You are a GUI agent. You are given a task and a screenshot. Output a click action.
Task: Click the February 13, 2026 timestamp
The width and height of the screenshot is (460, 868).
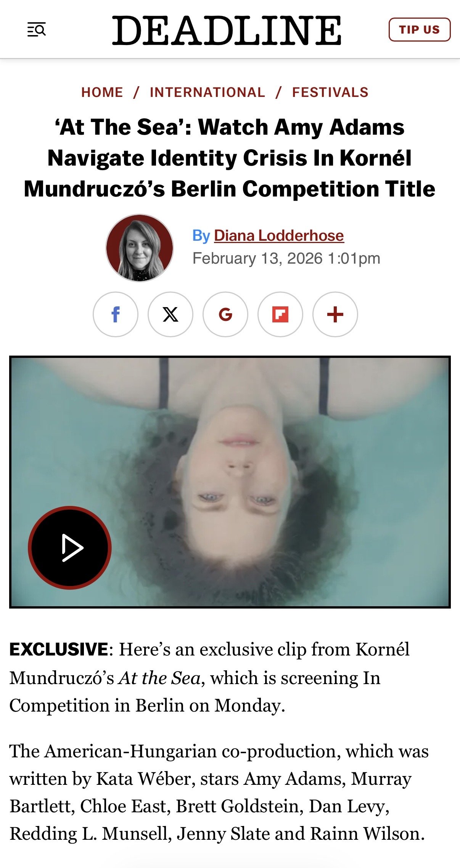pyautogui.click(x=286, y=258)
